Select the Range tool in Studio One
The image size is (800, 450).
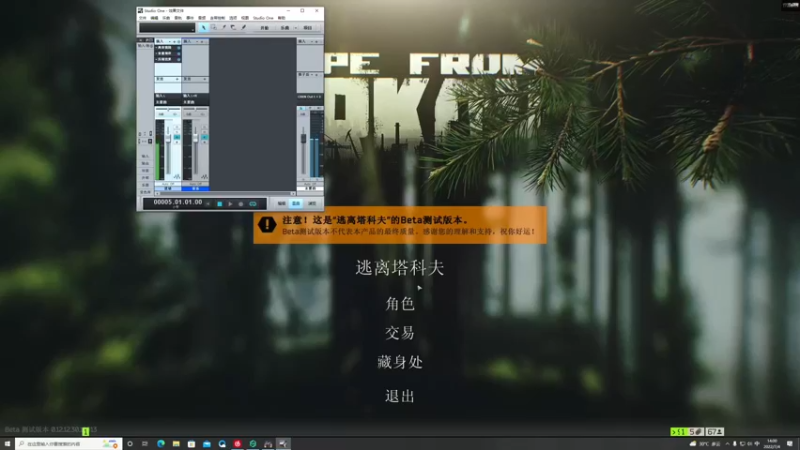213,27
